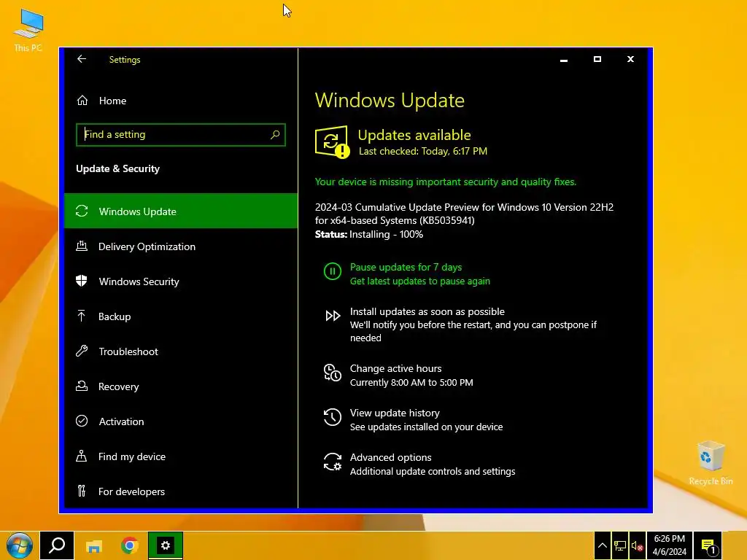747x560 pixels.
Task: Open File Explorer from taskbar
Action: coord(94,545)
